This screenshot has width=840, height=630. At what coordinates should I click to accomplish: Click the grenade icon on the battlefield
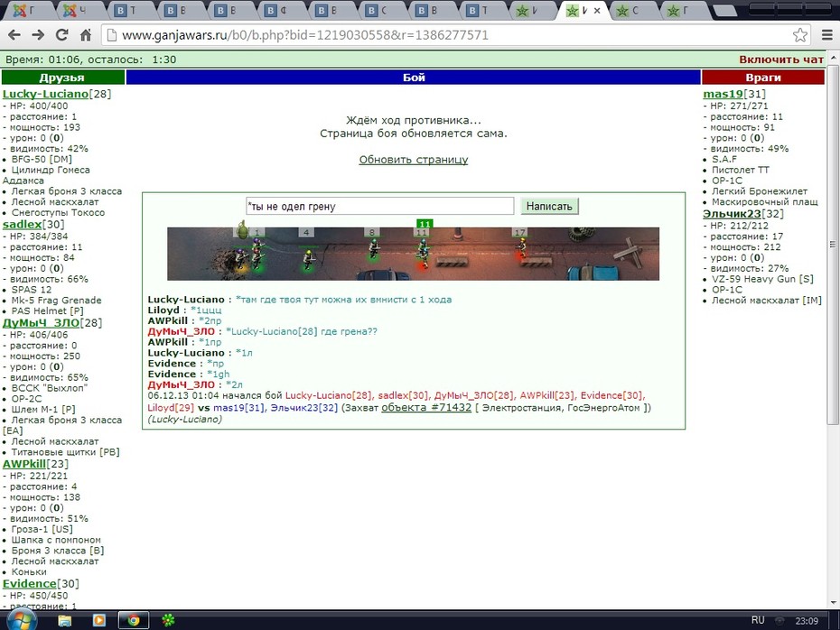pyautogui.click(x=242, y=228)
